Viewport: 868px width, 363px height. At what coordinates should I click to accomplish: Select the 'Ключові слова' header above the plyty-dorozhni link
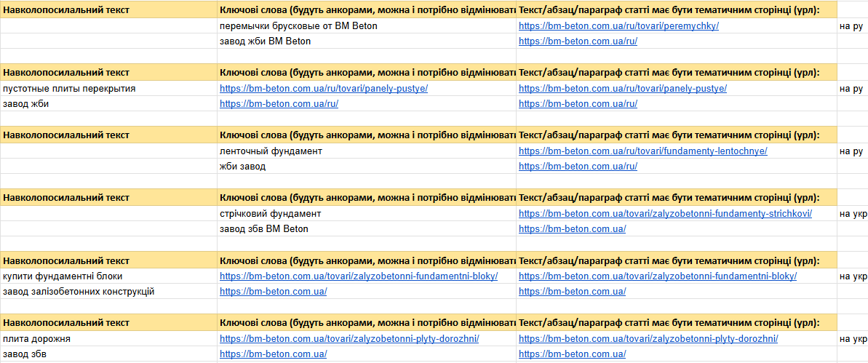tap(367, 322)
